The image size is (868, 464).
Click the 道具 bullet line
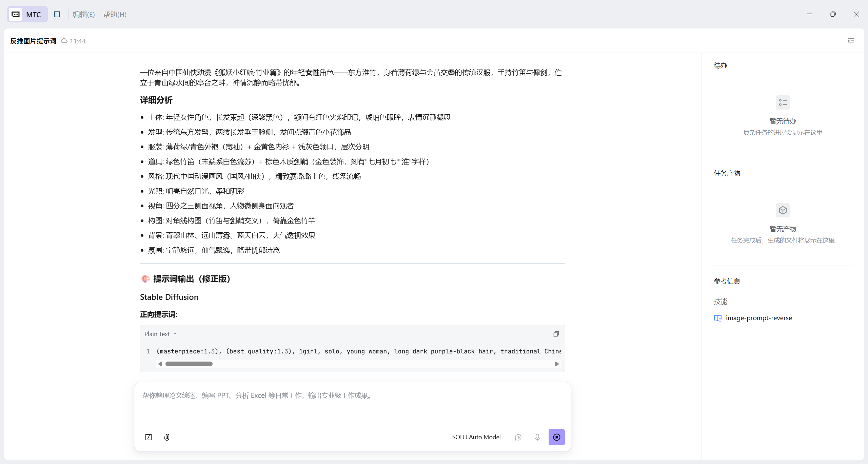pyautogui.click(x=290, y=161)
